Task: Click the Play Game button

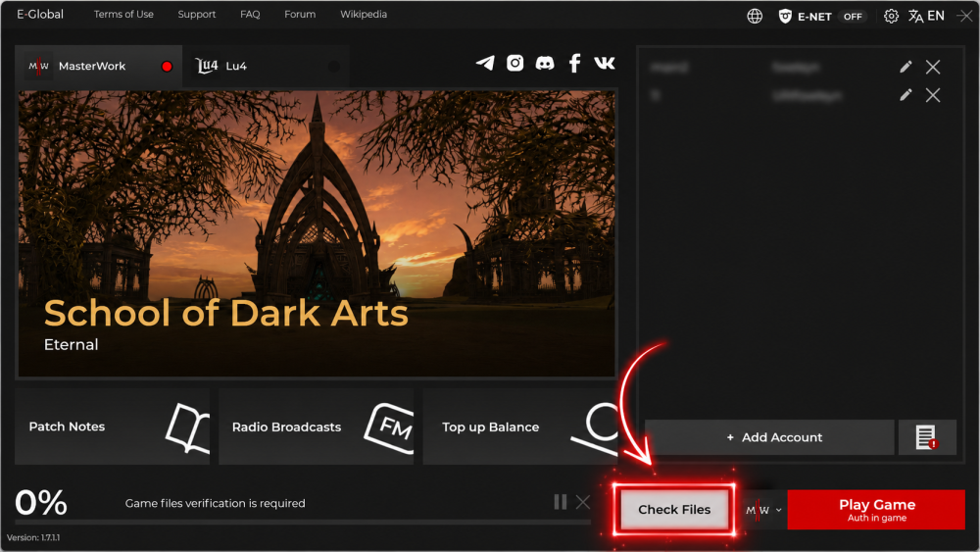Action: pyautogui.click(x=876, y=510)
